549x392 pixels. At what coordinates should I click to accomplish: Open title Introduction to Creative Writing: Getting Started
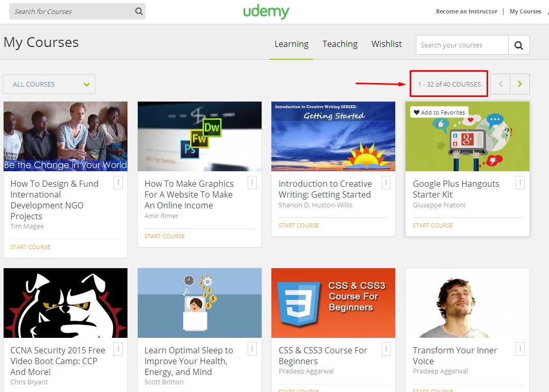[x=325, y=189]
